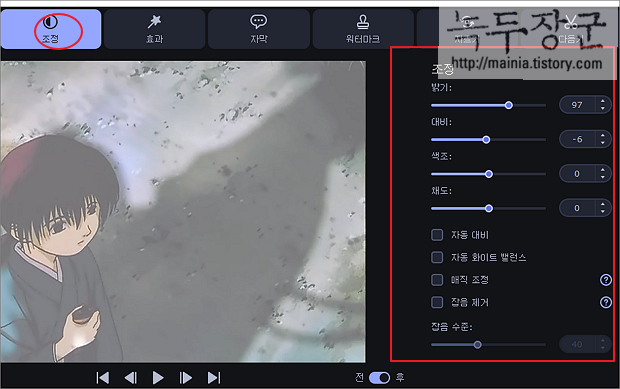Screen dimensions: 620x389
Task: Open help for 잡음 제거
Action: pos(606,302)
